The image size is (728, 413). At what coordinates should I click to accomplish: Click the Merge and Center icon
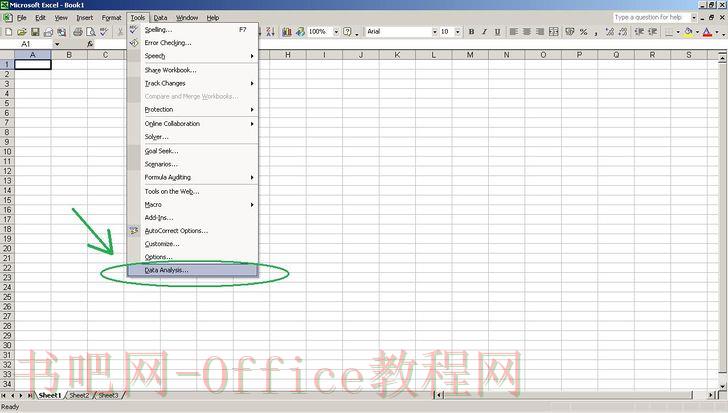pyautogui.click(x=553, y=32)
